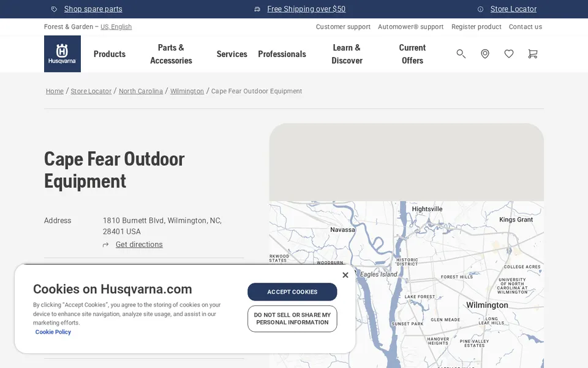The width and height of the screenshot is (588, 368).
Task: Click the tag icon beside Shop spare parts
Action: click(x=54, y=9)
